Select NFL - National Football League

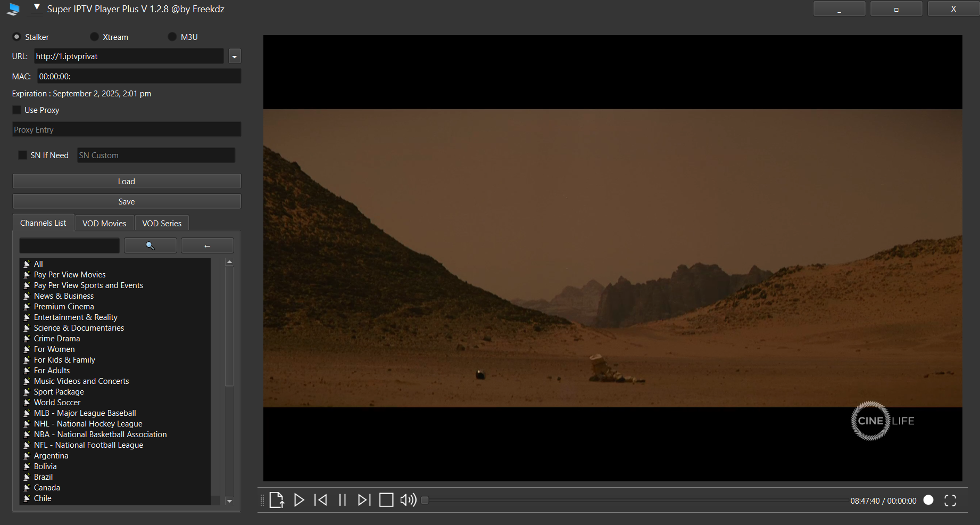[x=115, y=445]
